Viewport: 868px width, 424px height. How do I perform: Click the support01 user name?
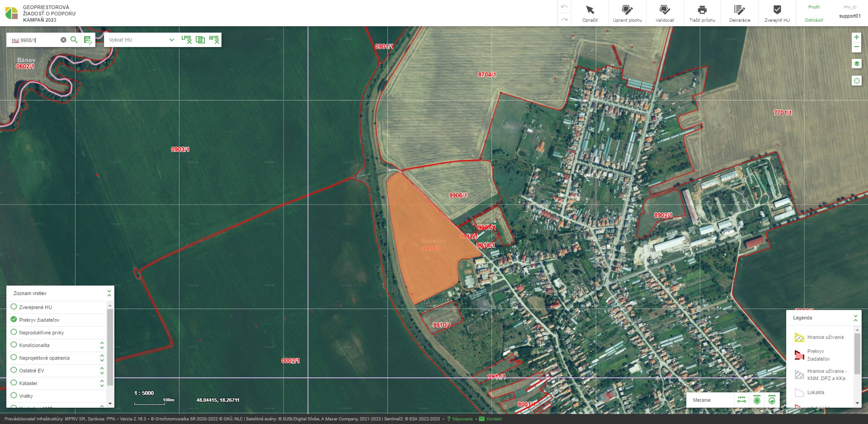850,16
